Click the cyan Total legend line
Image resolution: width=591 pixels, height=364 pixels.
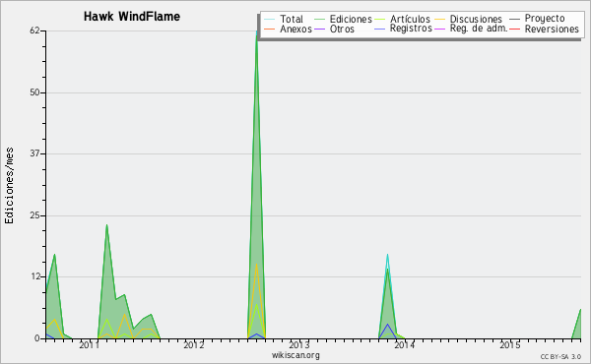pos(270,19)
